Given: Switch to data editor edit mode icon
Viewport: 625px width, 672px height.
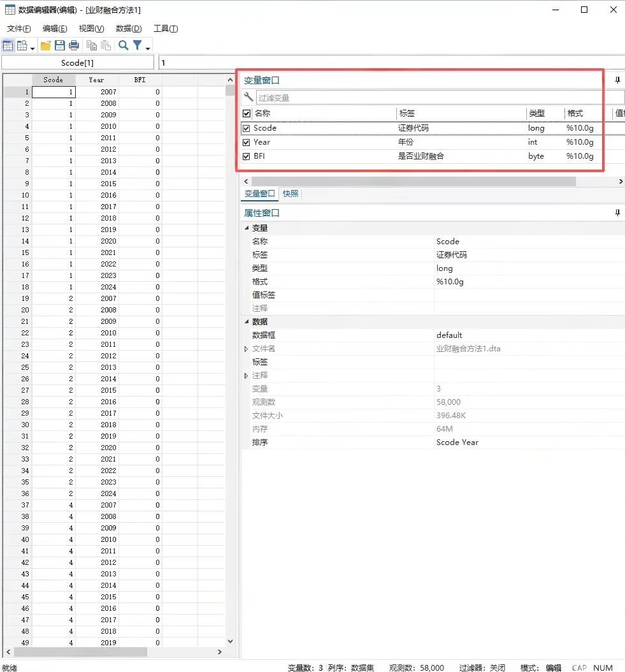Looking at the screenshot, I should tap(8, 45).
